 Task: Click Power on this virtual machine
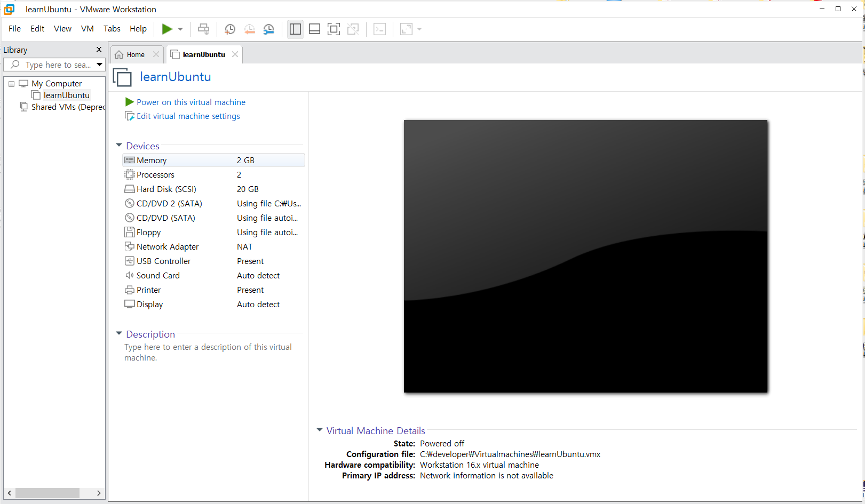(191, 102)
